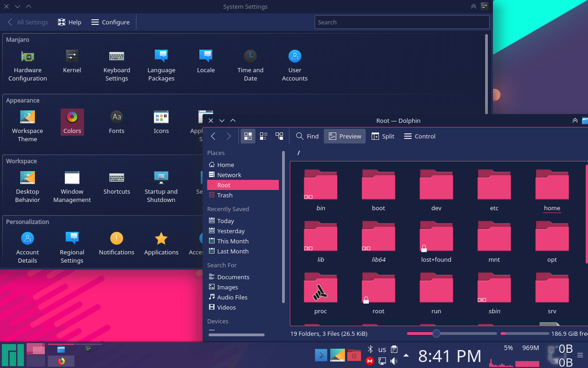Click the Places panel horizontal scrollbar

click(236, 335)
